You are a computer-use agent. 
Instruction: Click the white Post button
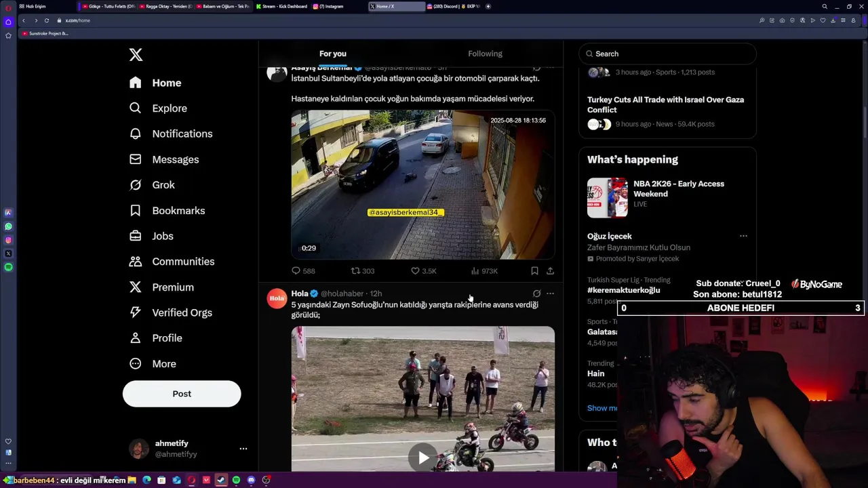coord(182,394)
